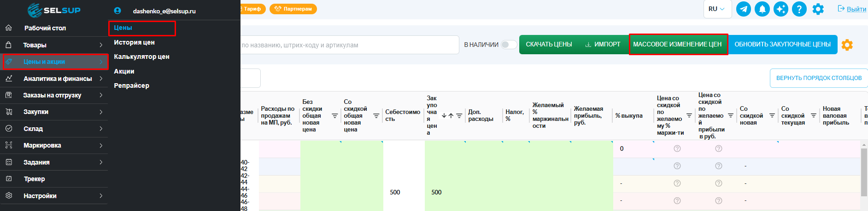Click filter icon in 'Без скидки общая новая цена' column
Image resolution: width=868 pixels, height=211 pixels.
335,116
